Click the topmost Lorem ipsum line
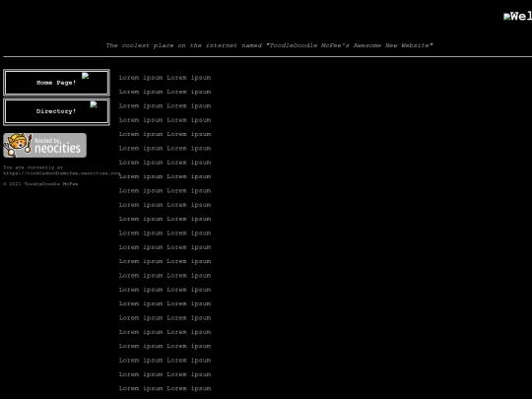Viewport: 532px width, 399px height. (165, 78)
